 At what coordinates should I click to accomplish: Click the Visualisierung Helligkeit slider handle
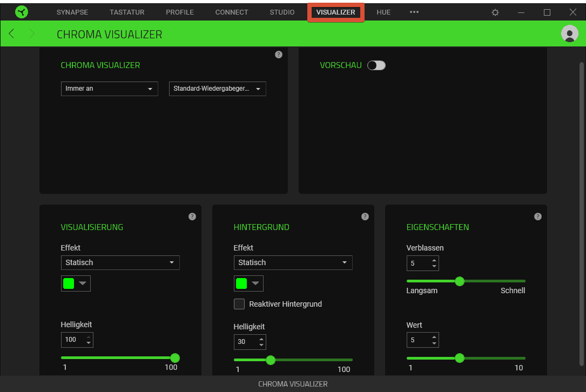pos(175,358)
